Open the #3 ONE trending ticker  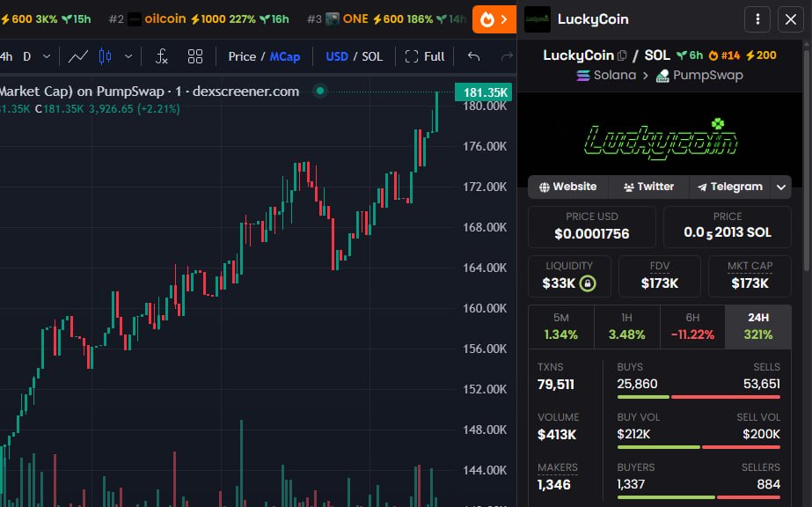click(x=386, y=19)
